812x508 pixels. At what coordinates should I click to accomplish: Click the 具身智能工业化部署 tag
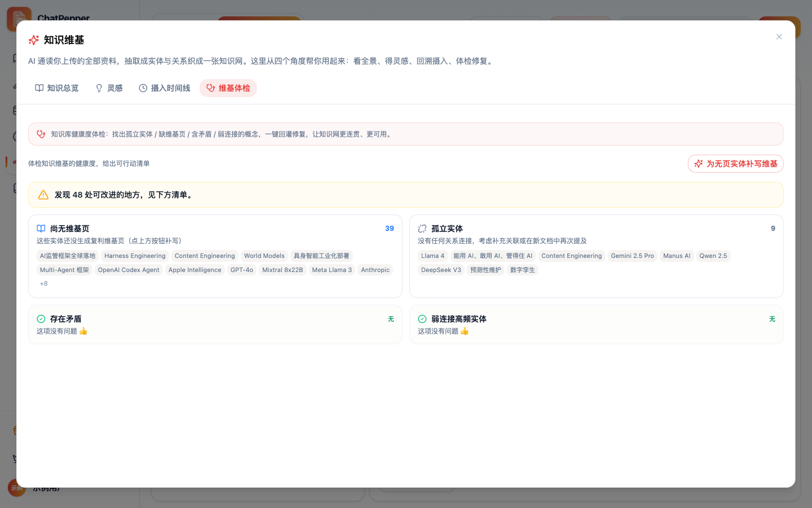click(x=321, y=256)
